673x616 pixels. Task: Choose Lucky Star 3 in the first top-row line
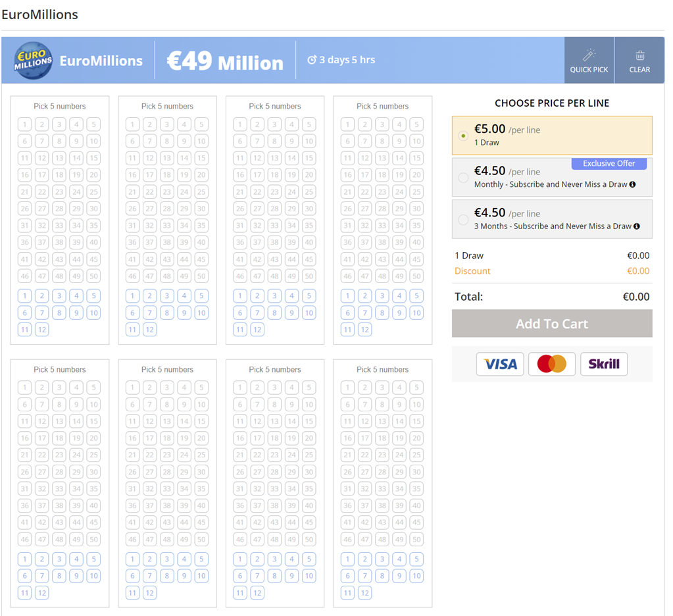59,295
